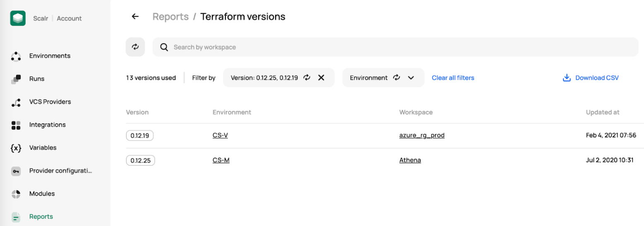Click the Provider configurations key icon

(16, 171)
